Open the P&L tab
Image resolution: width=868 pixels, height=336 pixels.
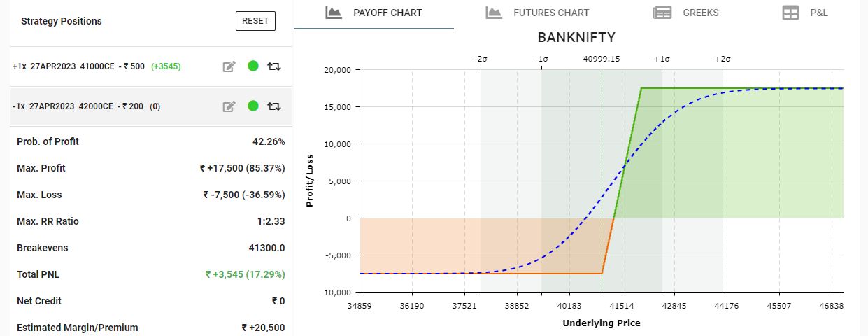point(804,13)
